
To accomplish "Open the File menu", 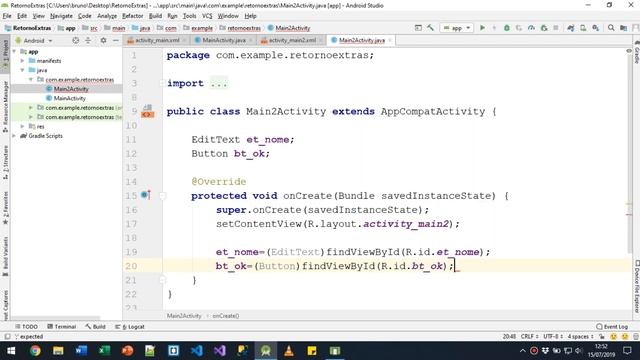I will click(x=7, y=16).
